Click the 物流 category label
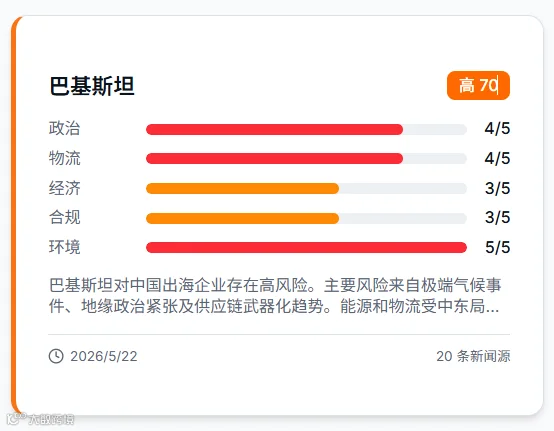Screen dimensions: 554x431 (65, 158)
